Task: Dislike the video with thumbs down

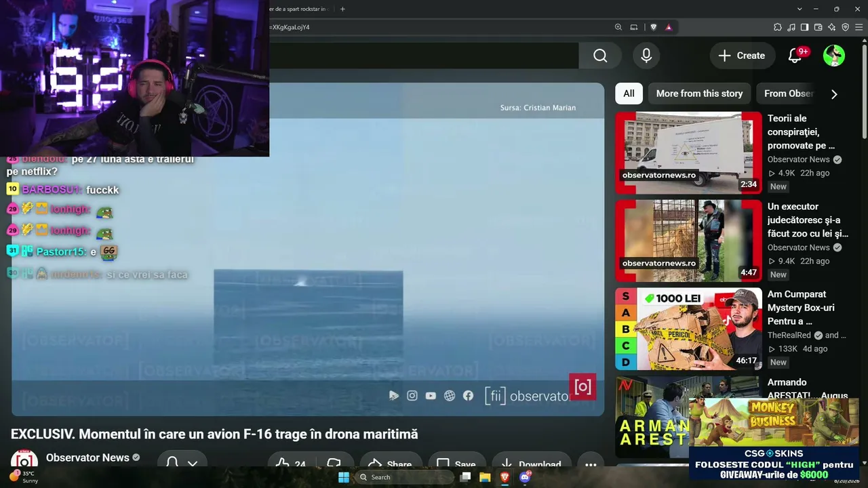Action: pos(334,463)
